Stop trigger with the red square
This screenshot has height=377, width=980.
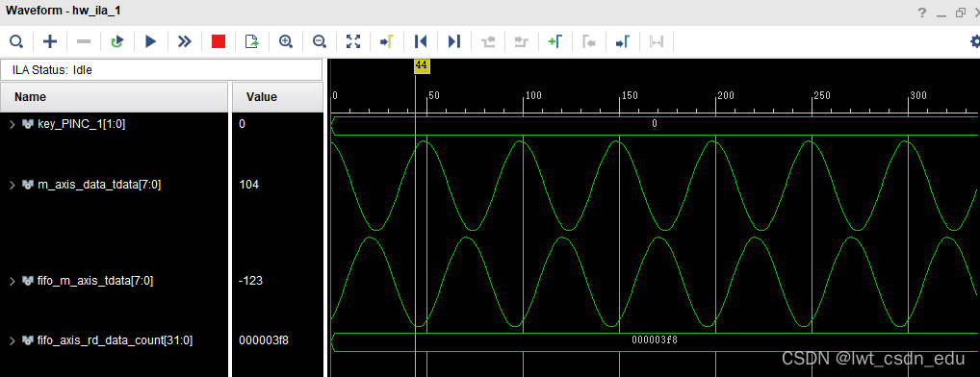[x=219, y=41]
